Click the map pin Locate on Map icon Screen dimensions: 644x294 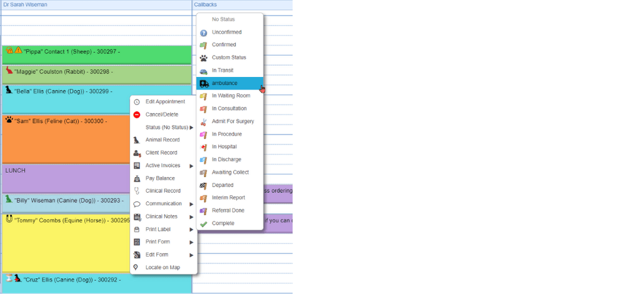click(x=137, y=268)
